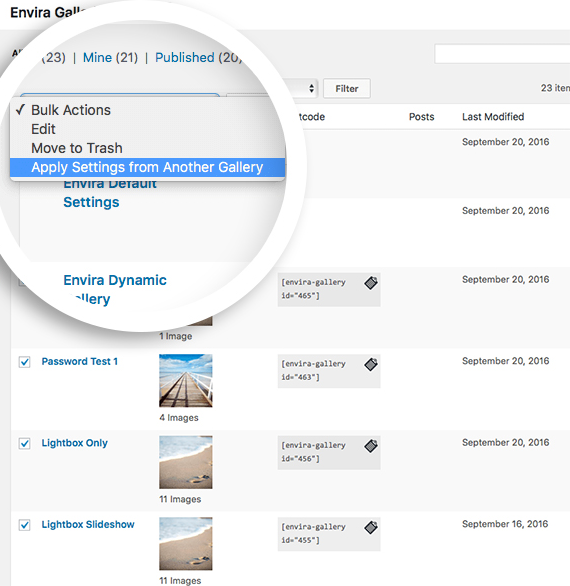The image size is (570, 586).
Task: Select Bulk Actions option in dropdown
Action: pyautogui.click(x=147, y=110)
